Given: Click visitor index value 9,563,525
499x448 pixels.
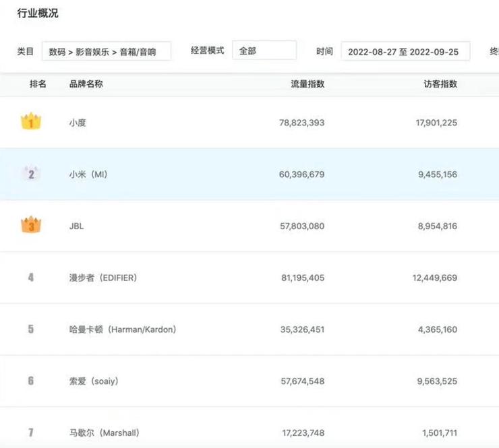Looking at the screenshot, I should (437, 381).
